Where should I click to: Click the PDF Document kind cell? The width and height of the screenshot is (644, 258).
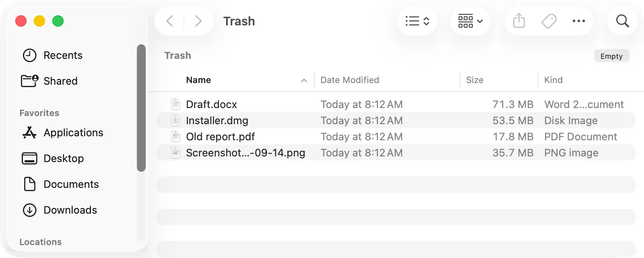580,137
